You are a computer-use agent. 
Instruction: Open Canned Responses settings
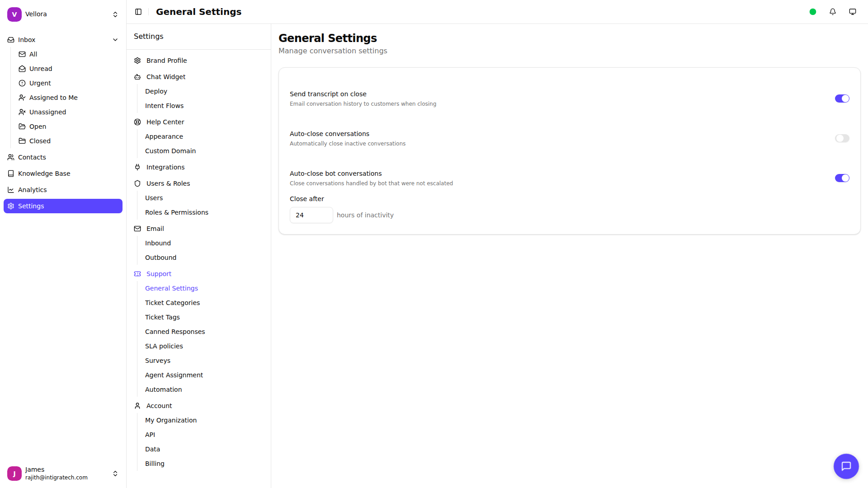click(175, 332)
